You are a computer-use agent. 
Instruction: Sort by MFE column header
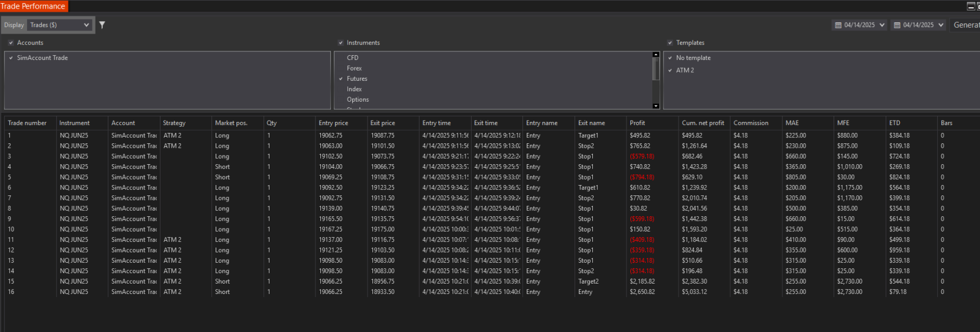coord(843,123)
